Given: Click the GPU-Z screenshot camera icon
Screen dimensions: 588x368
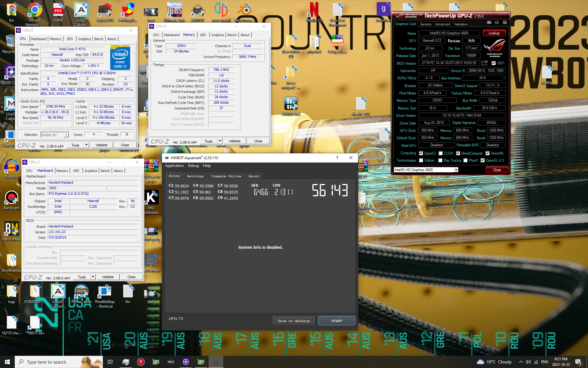Looking at the screenshot, I should [489, 22].
